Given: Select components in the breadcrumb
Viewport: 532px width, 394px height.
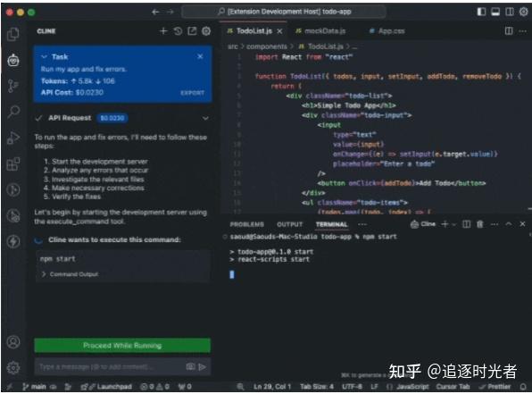Looking at the screenshot, I should 266,46.
